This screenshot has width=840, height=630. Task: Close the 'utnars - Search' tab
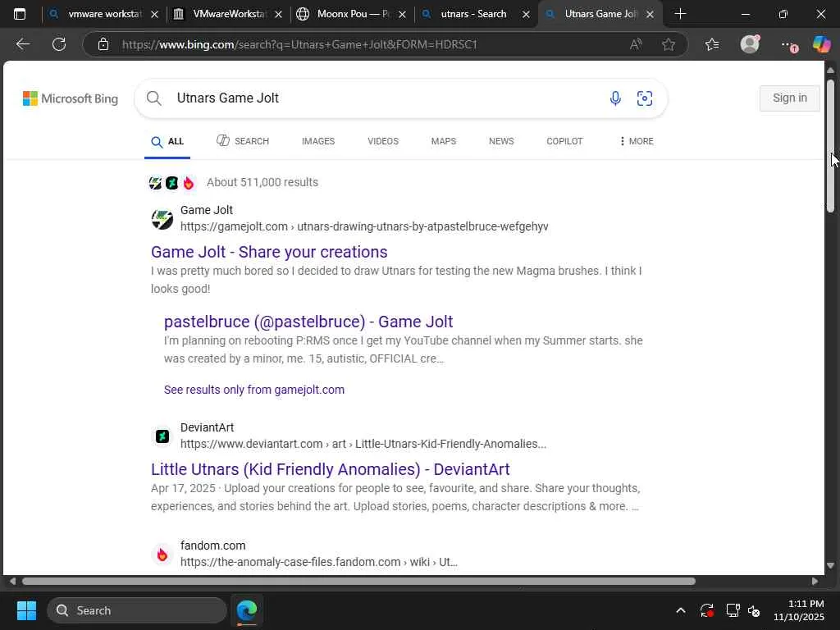pos(526,15)
